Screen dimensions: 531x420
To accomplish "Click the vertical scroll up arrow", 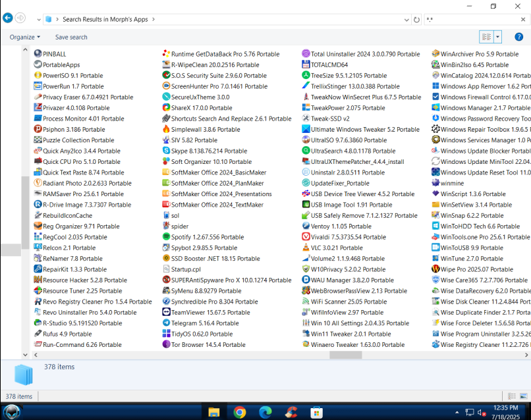I will (25, 50).
